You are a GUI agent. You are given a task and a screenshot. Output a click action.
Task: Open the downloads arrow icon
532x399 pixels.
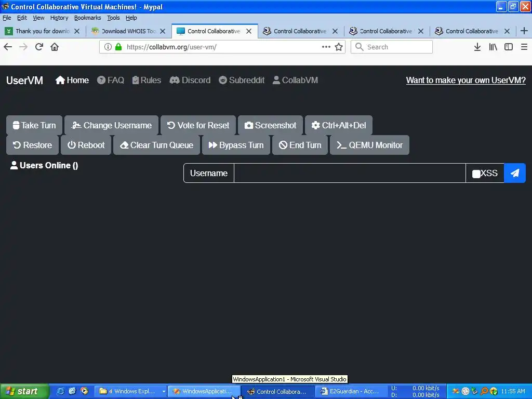477,47
